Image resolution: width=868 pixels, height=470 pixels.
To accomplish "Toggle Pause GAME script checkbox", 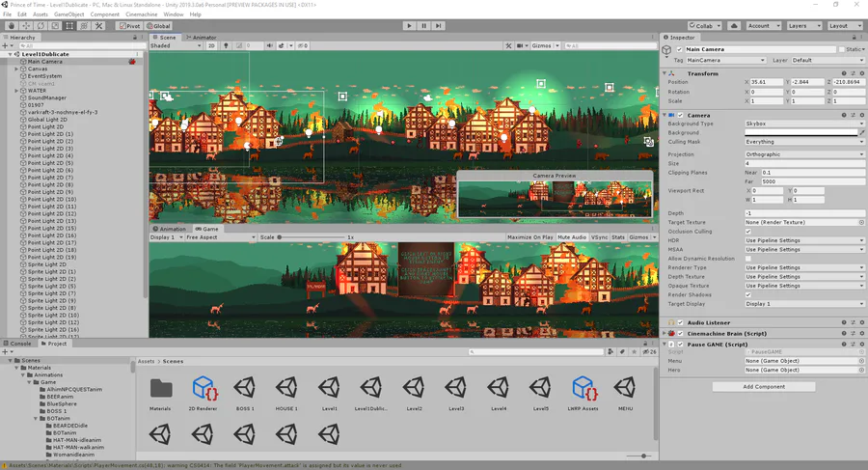I will click(x=680, y=345).
